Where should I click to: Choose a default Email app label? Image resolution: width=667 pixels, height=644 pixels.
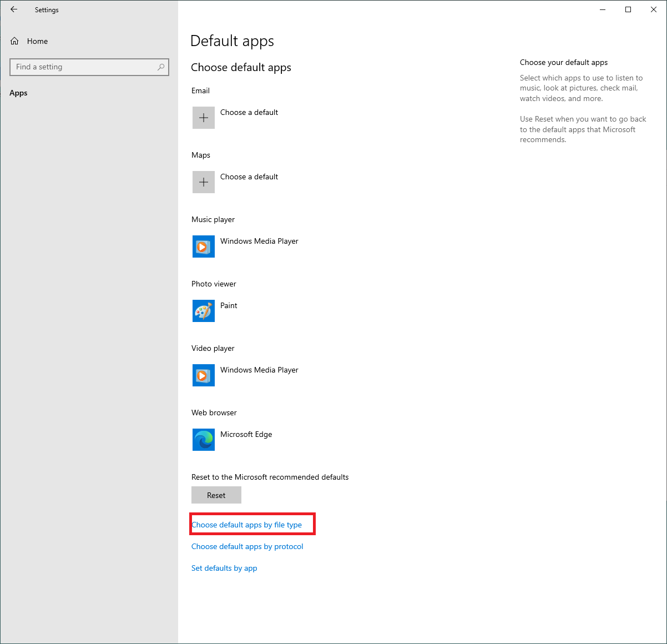pos(249,112)
